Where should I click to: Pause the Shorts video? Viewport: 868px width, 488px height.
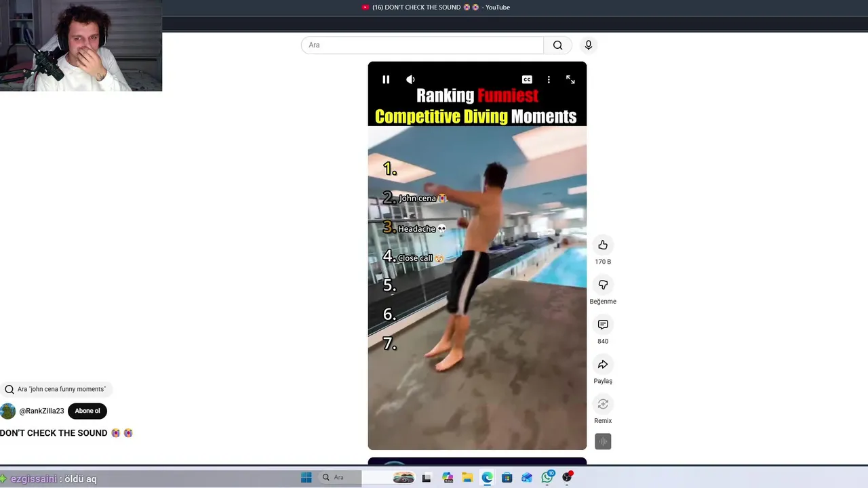click(x=386, y=79)
